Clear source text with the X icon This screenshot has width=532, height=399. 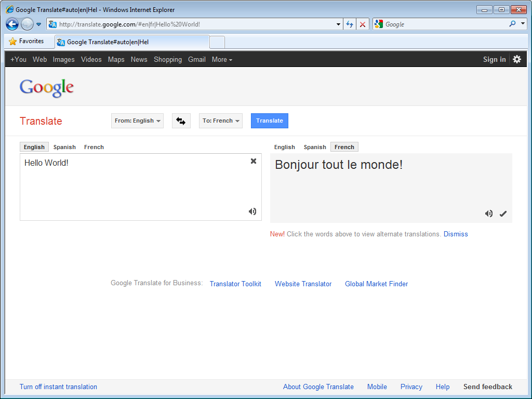point(254,161)
